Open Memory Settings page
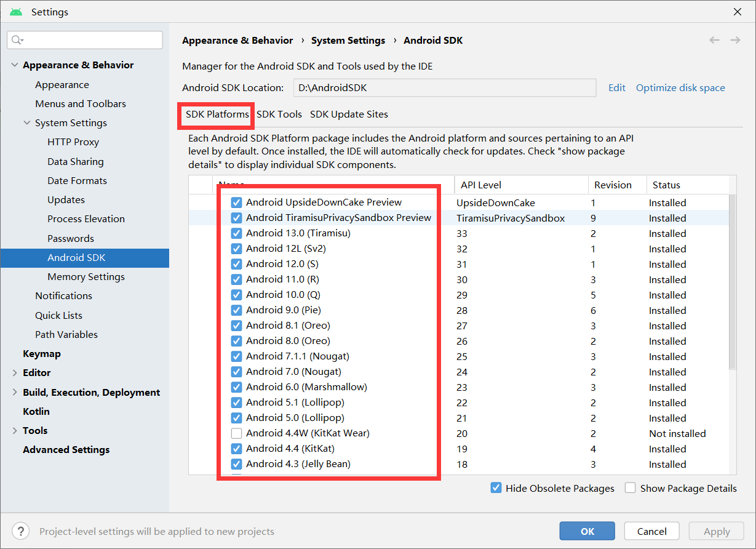 click(x=86, y=277)
